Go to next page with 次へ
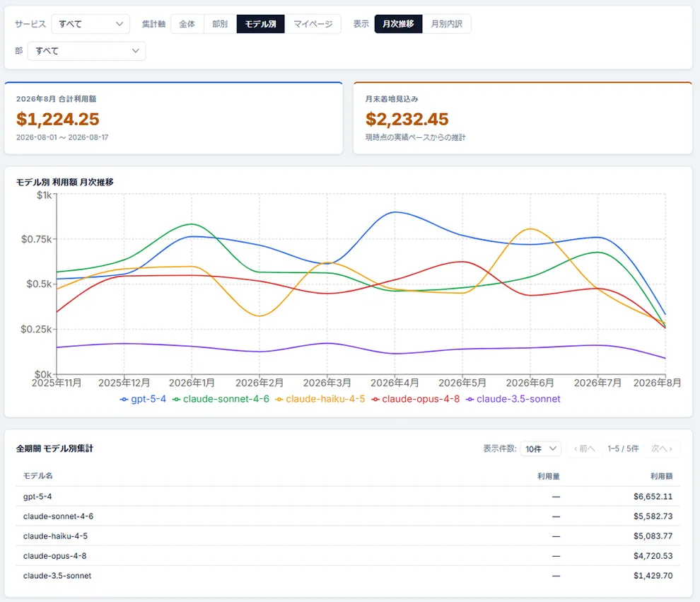This screenshot has height=602, width=700. click(x=662, y=448)
